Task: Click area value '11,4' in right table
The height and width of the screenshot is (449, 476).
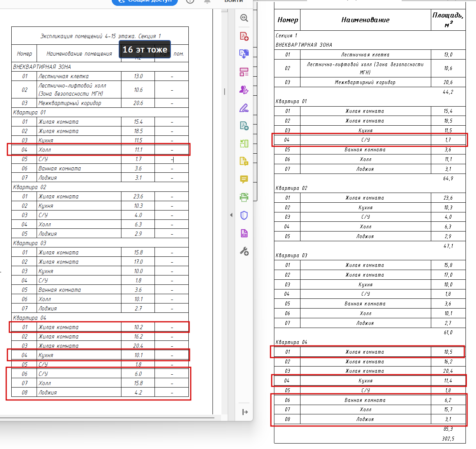Action: point(448,381)
